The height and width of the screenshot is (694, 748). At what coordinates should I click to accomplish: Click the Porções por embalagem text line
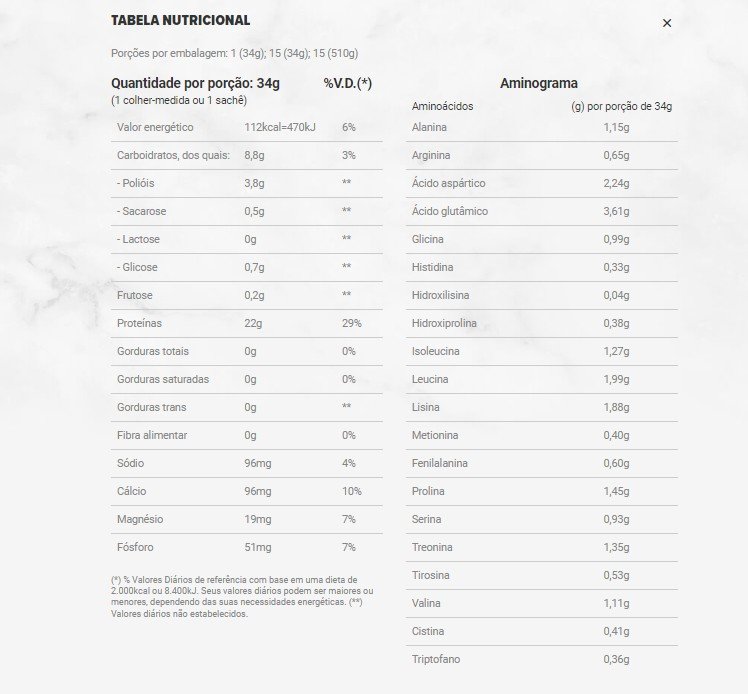pyautogui.click(x=234, y=53)
